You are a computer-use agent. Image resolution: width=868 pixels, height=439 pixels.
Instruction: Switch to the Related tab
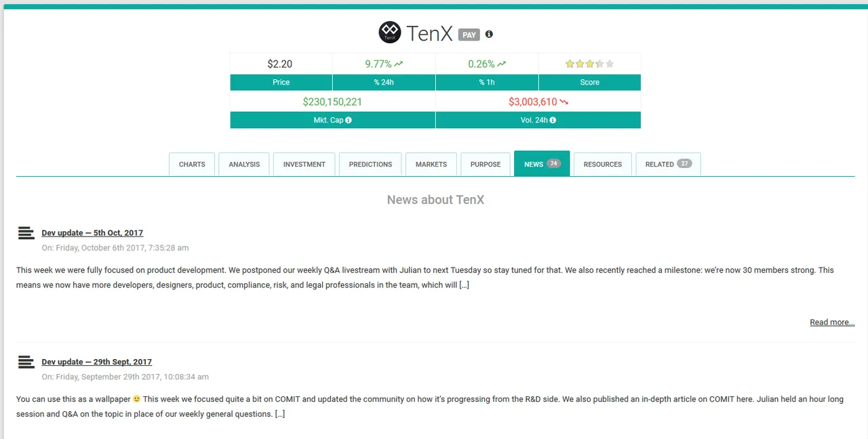[668, 164]
